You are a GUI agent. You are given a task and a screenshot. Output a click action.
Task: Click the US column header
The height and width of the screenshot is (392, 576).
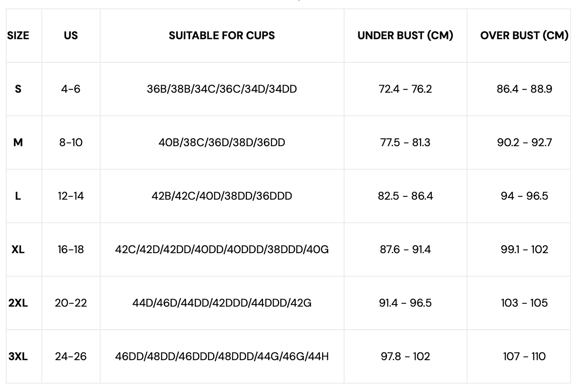point(71,36)
